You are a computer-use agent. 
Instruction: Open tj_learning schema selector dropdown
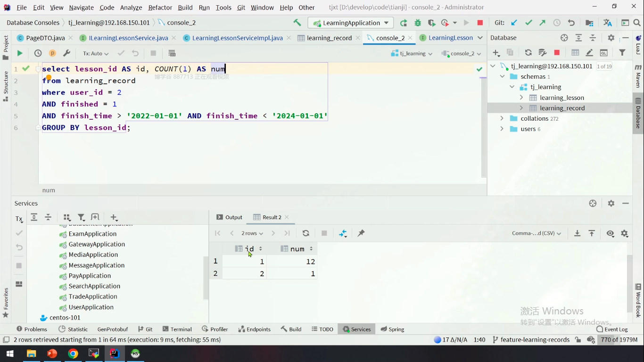[412, 53]
